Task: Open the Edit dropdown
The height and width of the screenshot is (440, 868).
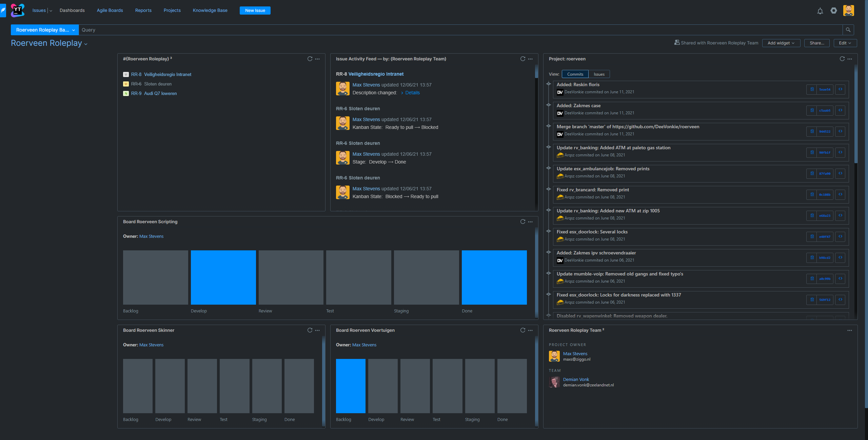Action: (845, 43)
